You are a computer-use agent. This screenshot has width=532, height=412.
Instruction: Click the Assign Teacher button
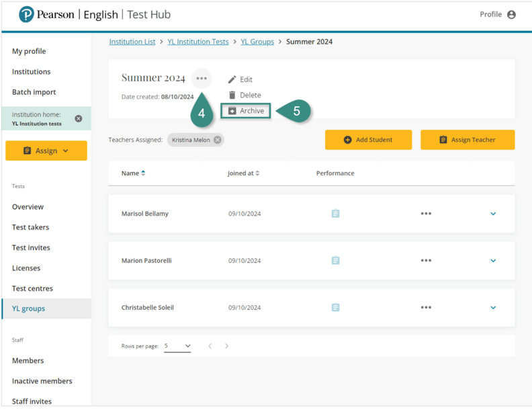[468, 140]
